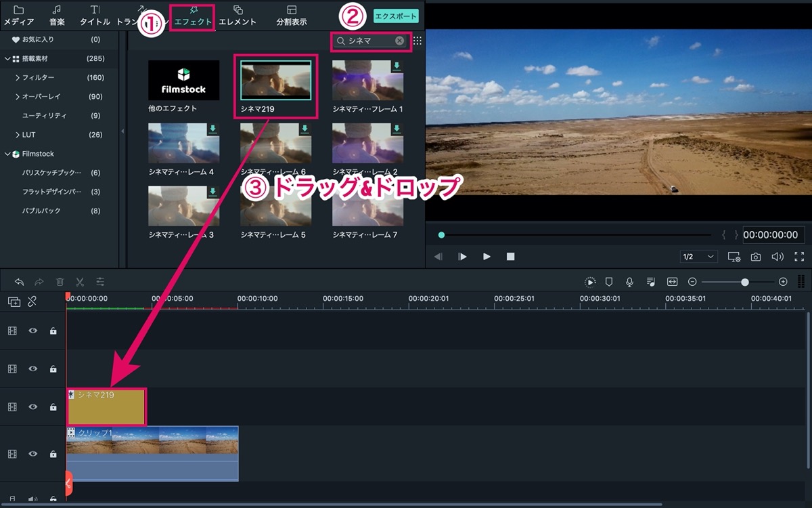Add a marker with the shield icon
The width and height of the screenshot is (812, 508).
[609, 282]
